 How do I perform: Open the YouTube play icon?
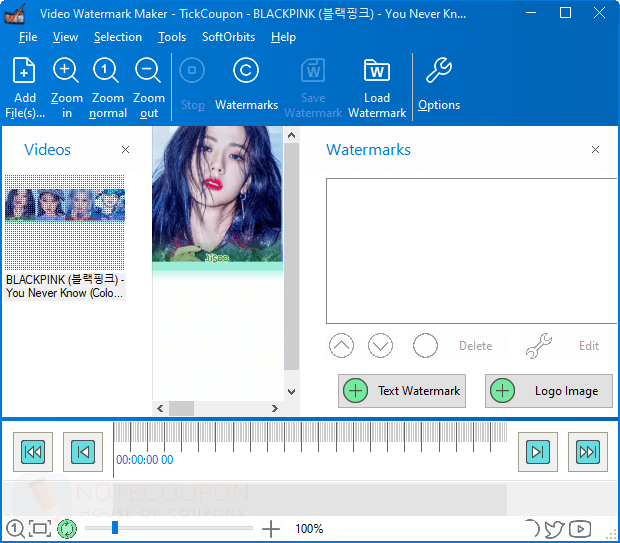(580, 529)
